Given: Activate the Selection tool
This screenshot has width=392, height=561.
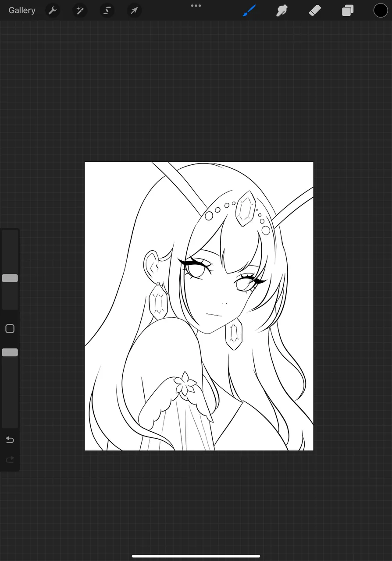Looking at the screenshot, I should pos(107,10).
